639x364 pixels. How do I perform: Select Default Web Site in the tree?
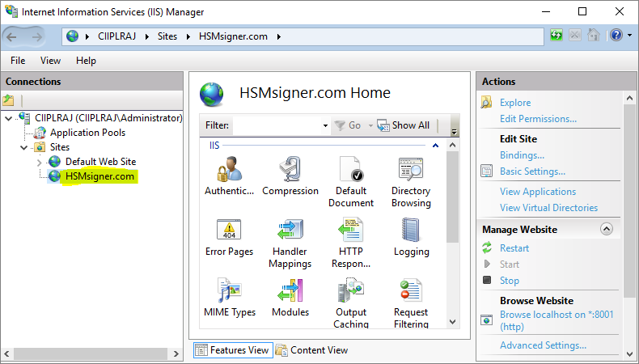tap(100, 162)
